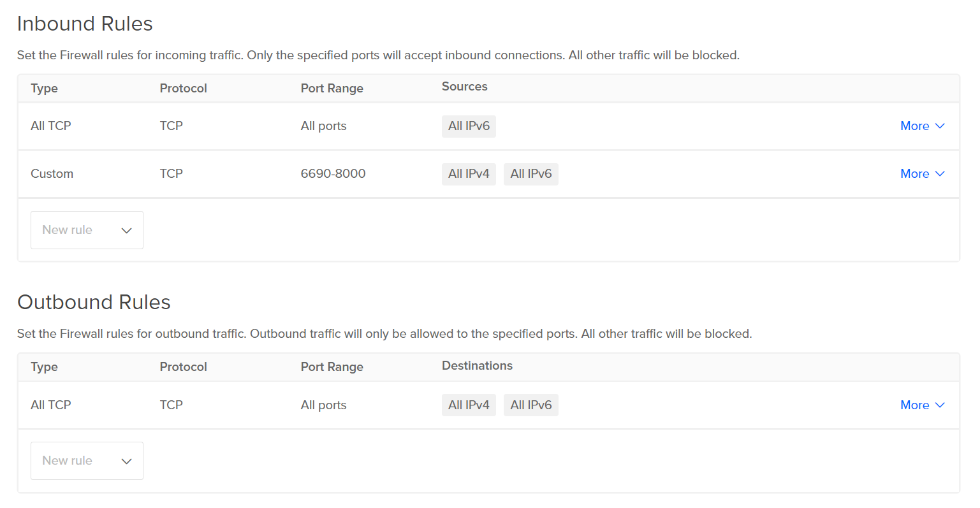Click All ports cell of inbound All TCP rule
Screen dimensions: 980x508
tap(323, 126)
